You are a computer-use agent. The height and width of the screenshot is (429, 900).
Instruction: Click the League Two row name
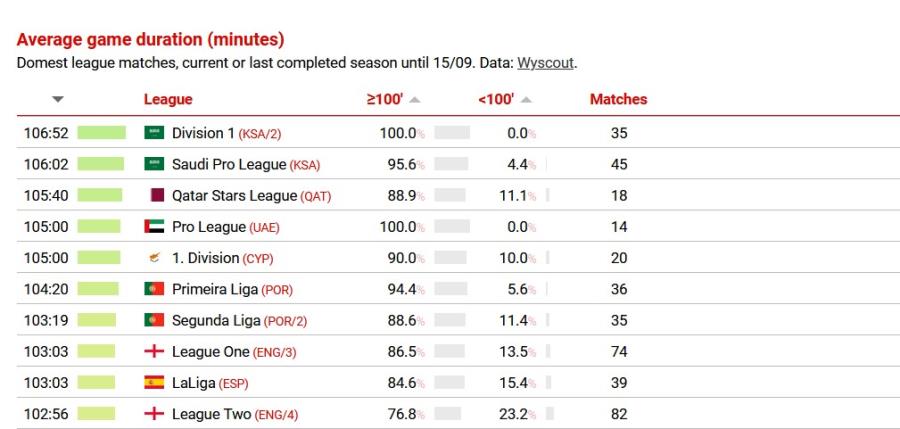[212, 414]
